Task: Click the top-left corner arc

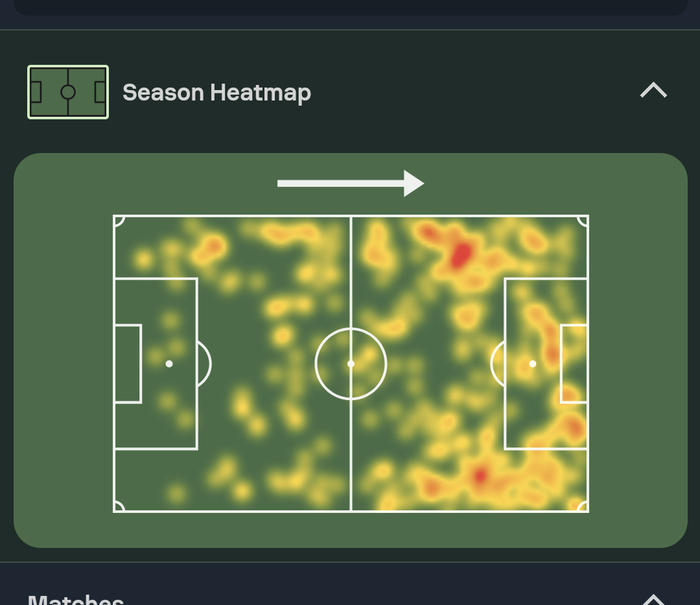Action: click(118, 220)
